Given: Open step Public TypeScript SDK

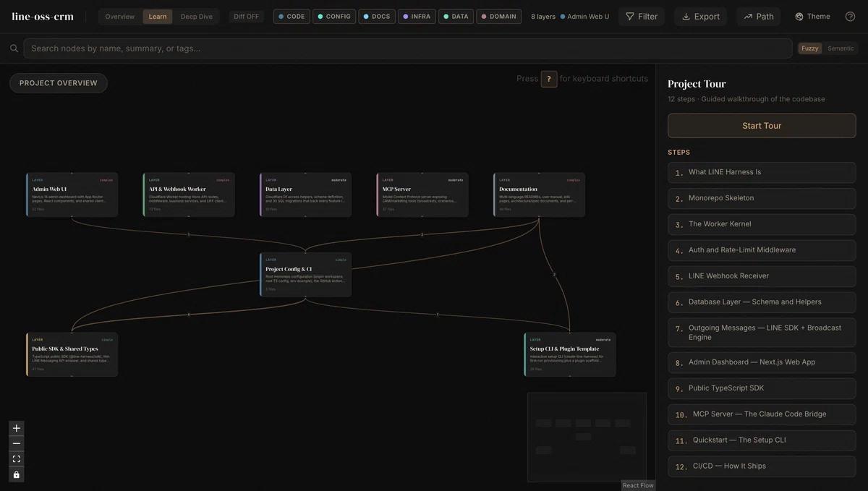Looking at the screenshot, I should pos(762,389).
